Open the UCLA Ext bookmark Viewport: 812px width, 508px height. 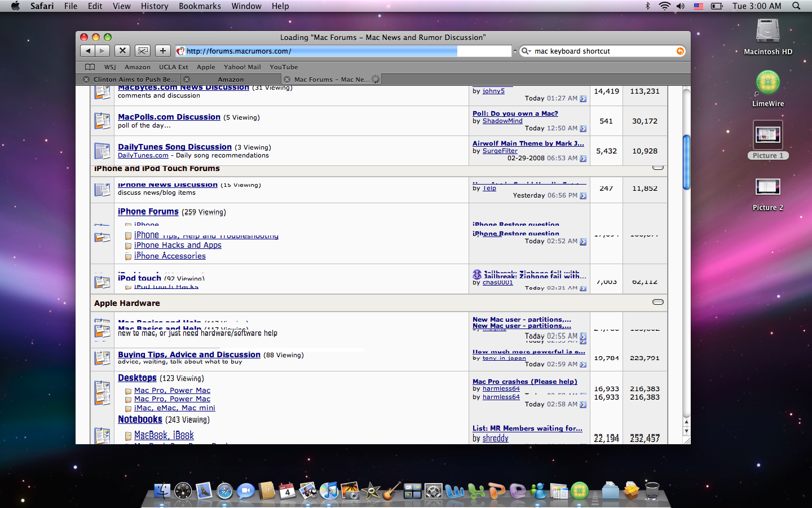(x=174, y=67)
